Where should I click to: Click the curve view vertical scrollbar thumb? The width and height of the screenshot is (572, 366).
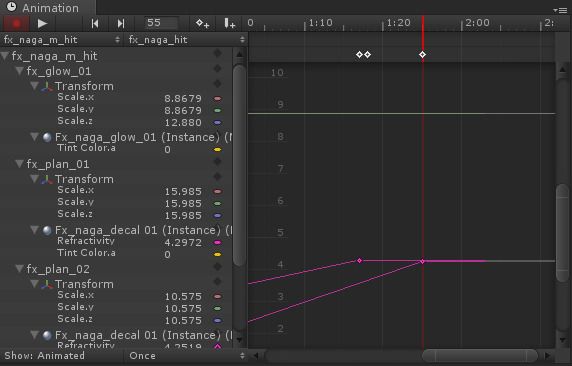pos(563,234)
